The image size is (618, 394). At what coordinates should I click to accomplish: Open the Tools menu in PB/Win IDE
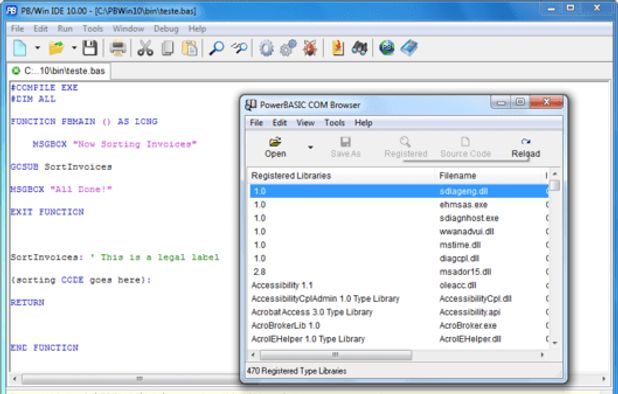(x=93, y=29)
